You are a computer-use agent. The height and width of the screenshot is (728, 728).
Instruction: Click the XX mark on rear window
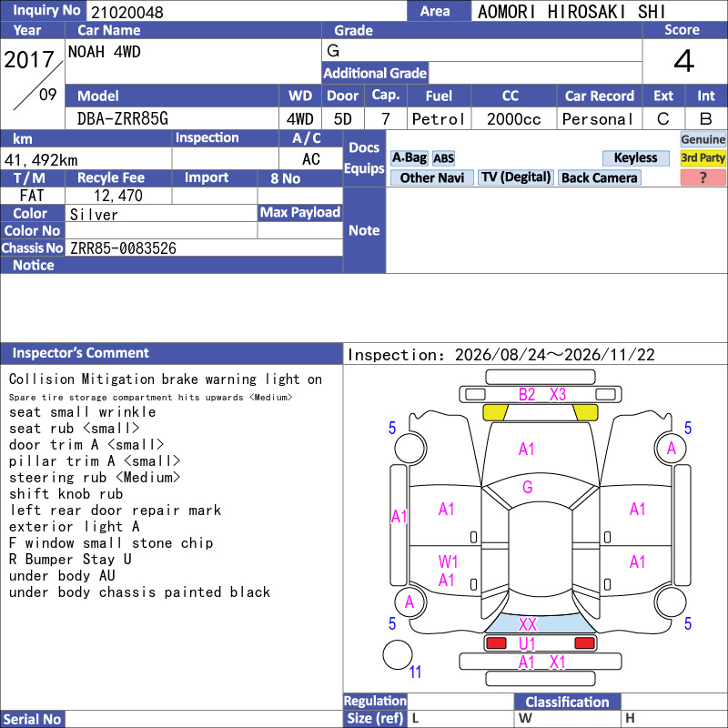coord(528,624)
